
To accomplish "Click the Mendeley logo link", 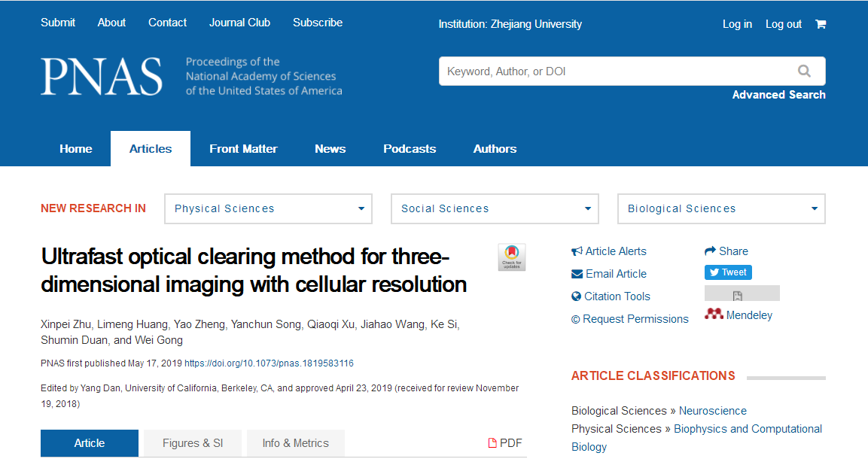I will [739, 315].
